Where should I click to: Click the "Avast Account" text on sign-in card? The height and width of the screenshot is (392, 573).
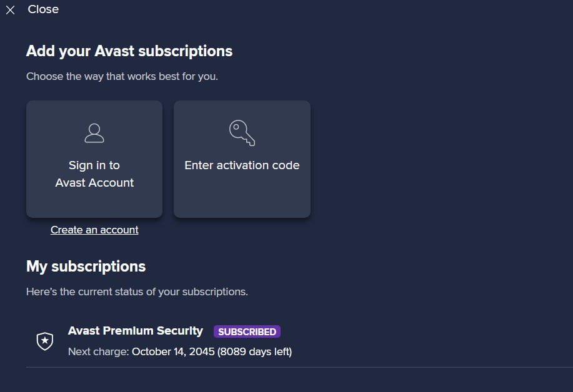pyautogui.click(x=94, y=183)
